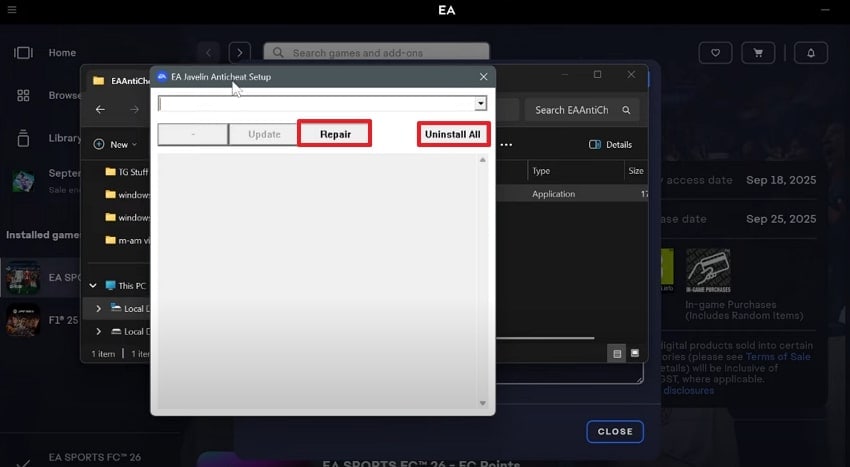This screenshot has width=850, height=467.
Task: Select This PC in Explorer navigation
Action: pyautogui.click(x=126, y=285)
